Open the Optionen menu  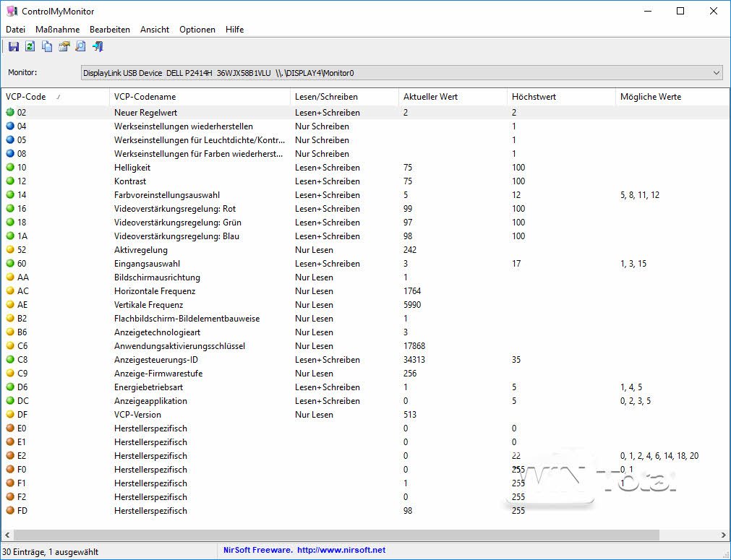197,30
